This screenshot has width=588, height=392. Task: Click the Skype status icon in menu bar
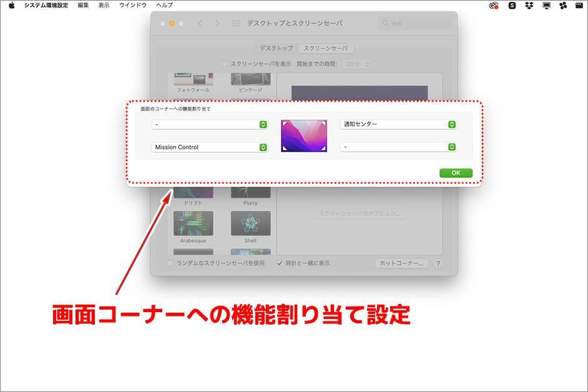point(512,6)
